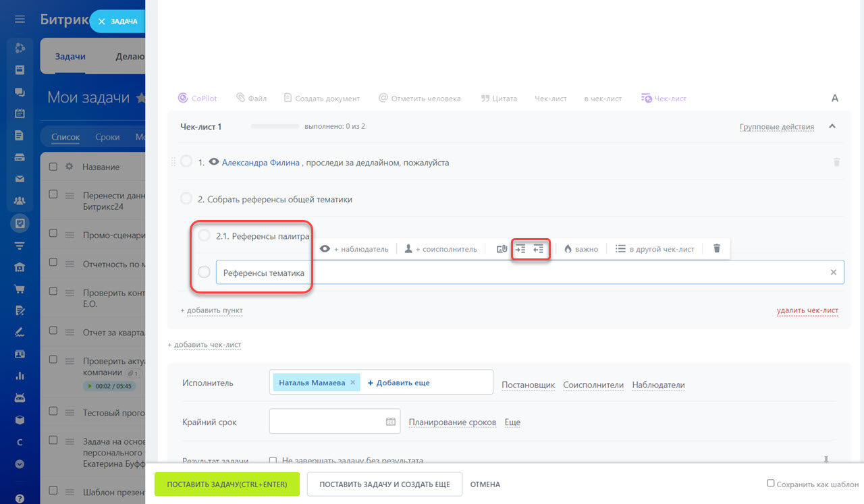Open the mail envelope sidebar icon
The height and width of the screenshot is (504, 864).
point(20,179)
